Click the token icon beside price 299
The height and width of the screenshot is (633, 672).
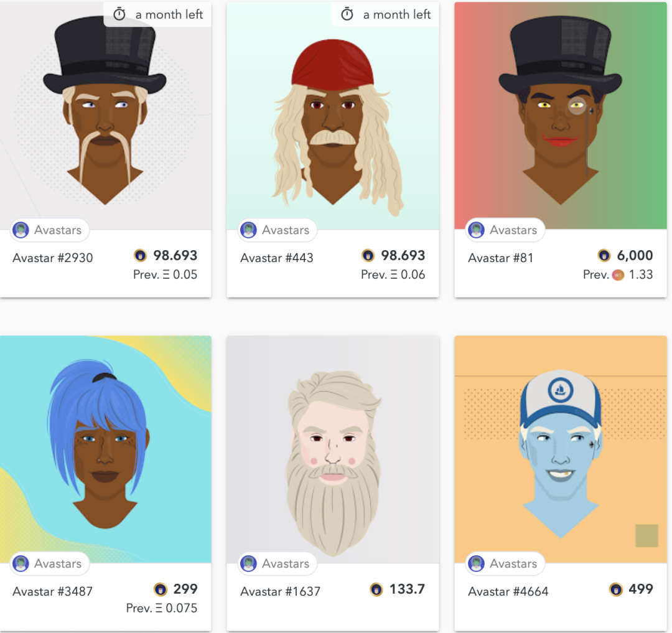pyautogui.click(x=161, y=589)
